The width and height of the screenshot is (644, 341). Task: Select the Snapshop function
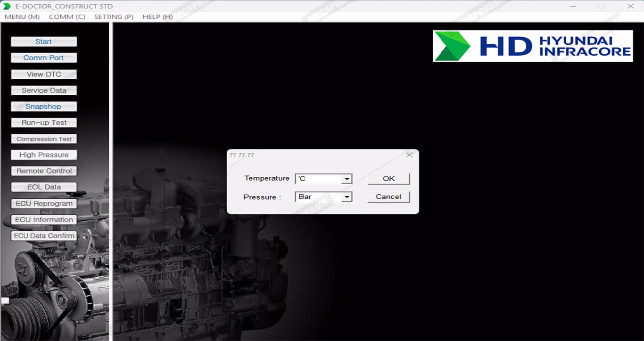tap(43, 107)
